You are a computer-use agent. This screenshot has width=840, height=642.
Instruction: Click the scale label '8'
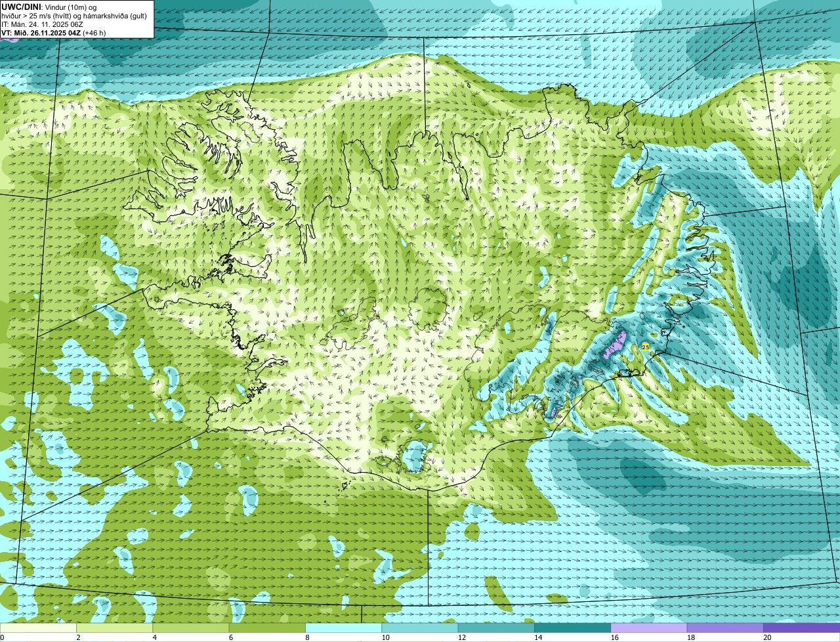pos(307,637)
